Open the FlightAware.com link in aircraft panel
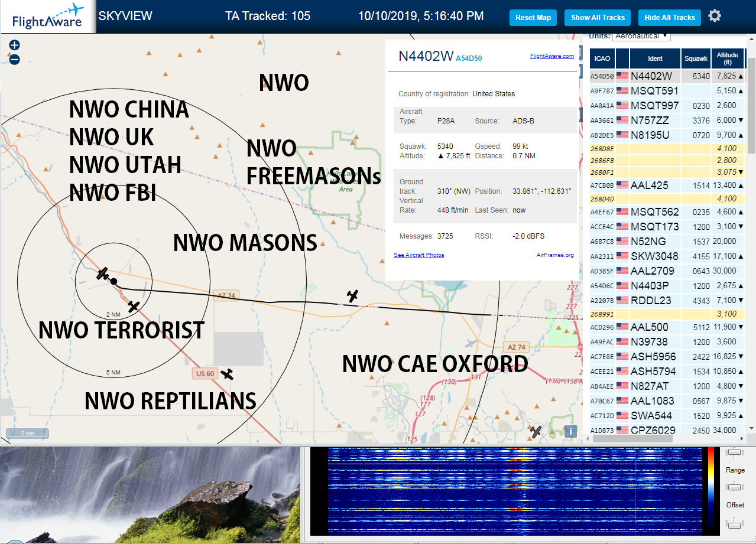756x544 pixels. click(552, 56)
